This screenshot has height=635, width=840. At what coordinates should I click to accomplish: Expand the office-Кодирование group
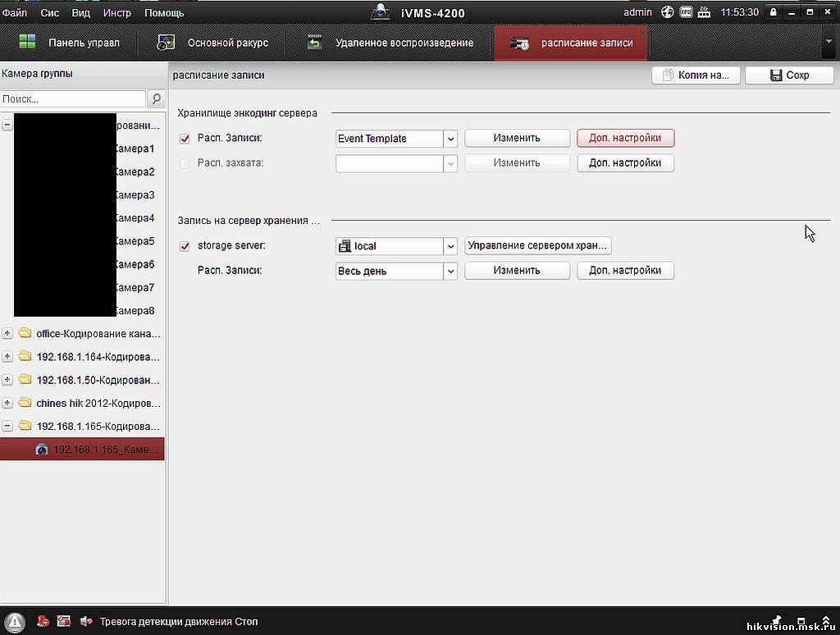point(7,333)
